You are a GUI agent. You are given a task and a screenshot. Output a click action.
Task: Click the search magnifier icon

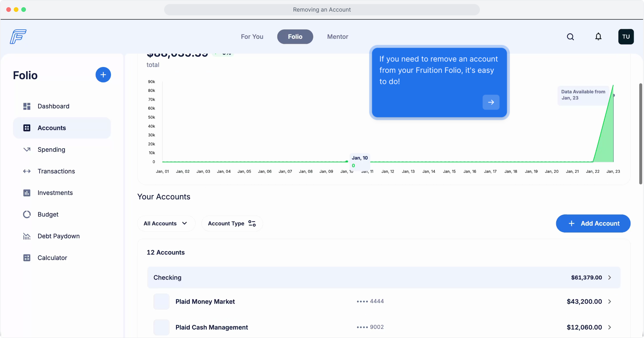coord(570,37)
